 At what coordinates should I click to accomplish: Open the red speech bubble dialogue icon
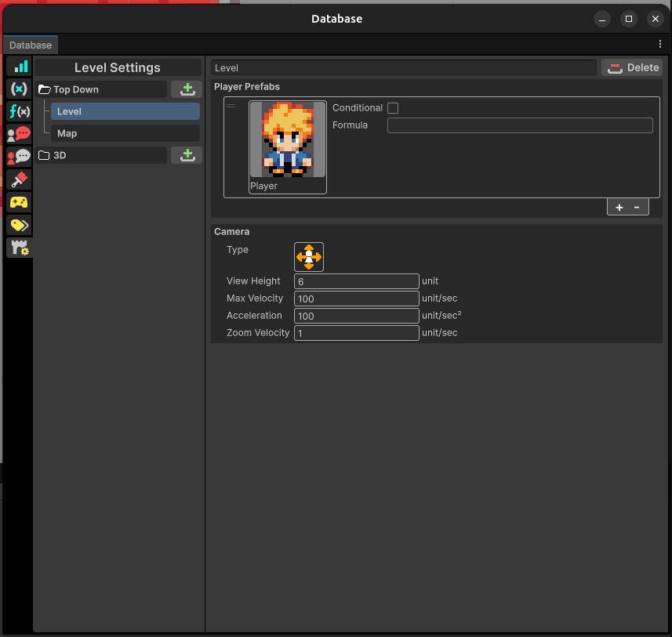tap(18, 134)
